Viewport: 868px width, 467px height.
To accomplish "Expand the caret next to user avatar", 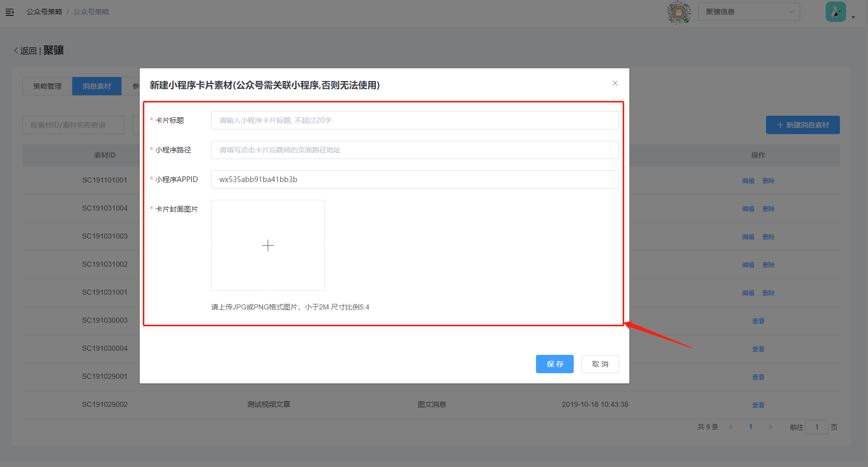I will pyautogui.click(x=853, y=17).
